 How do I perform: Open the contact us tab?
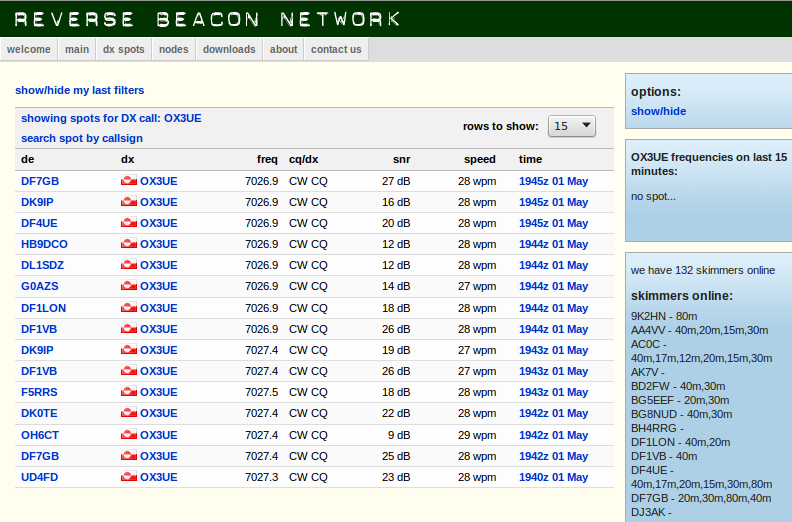pyautogui.click(x=336, y=50)
